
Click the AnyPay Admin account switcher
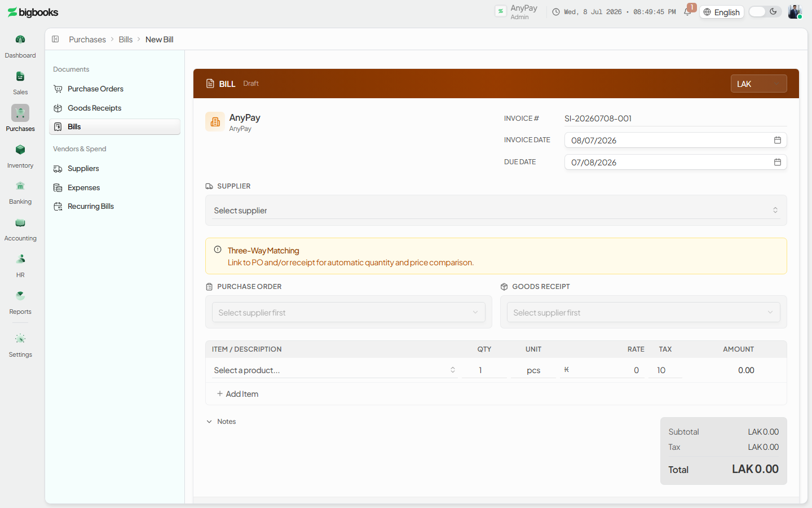pos(517,12)
